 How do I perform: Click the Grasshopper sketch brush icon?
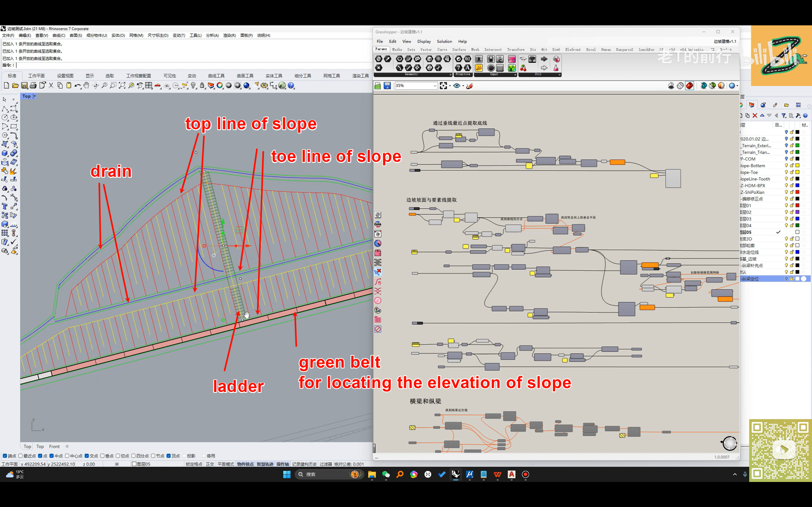click(x=470, y=86)
